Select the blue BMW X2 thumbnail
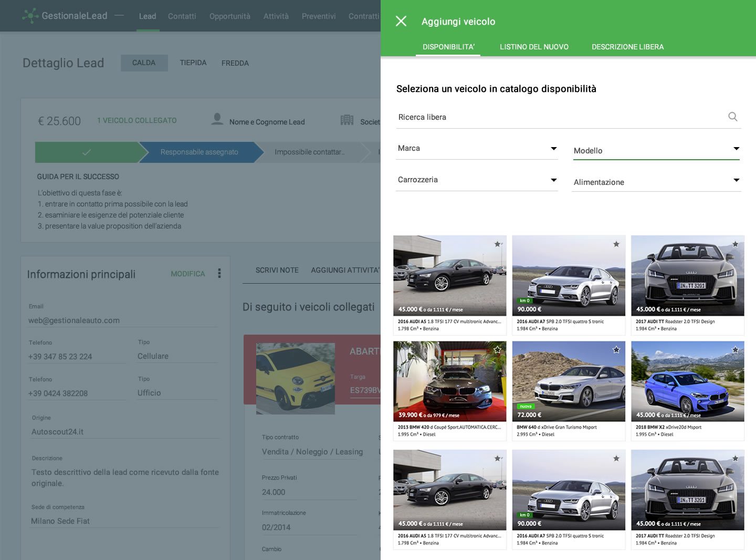This screenshot has height=560, width=756. coord(688,381)
